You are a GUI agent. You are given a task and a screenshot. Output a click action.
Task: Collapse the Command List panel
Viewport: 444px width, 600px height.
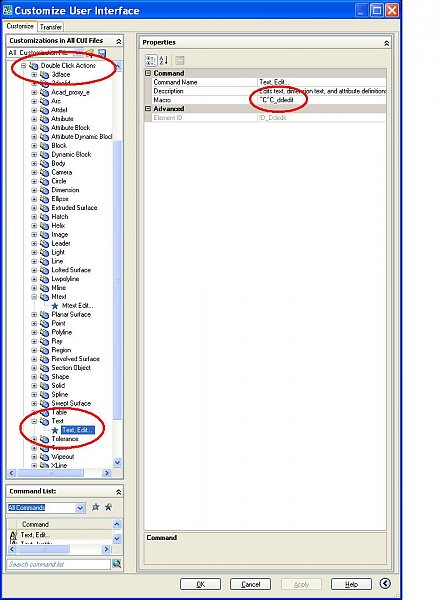pyautogui.click(x=119, y=492)
